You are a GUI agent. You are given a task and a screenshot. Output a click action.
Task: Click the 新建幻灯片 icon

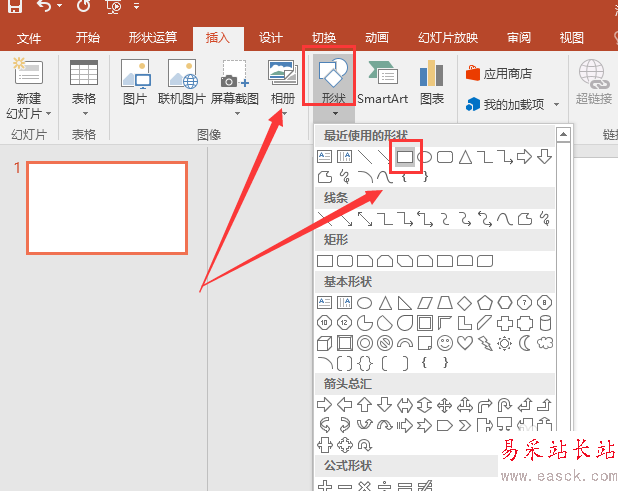click(28, 71)
